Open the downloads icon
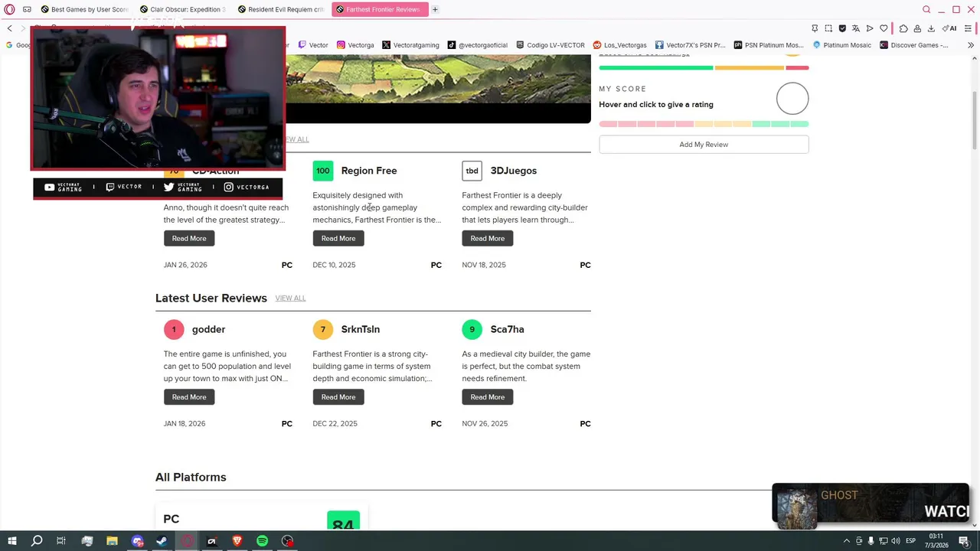Image resolution: width=980 pixels, height=551 pixels. point(931,28)
